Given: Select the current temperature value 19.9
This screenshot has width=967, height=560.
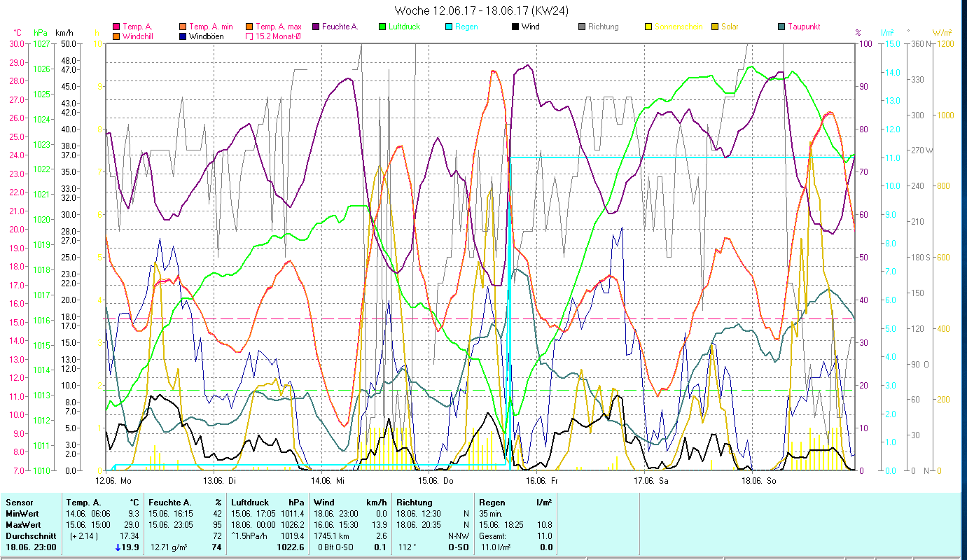Looking at the screenshot, I should click(x=131, y=548).
